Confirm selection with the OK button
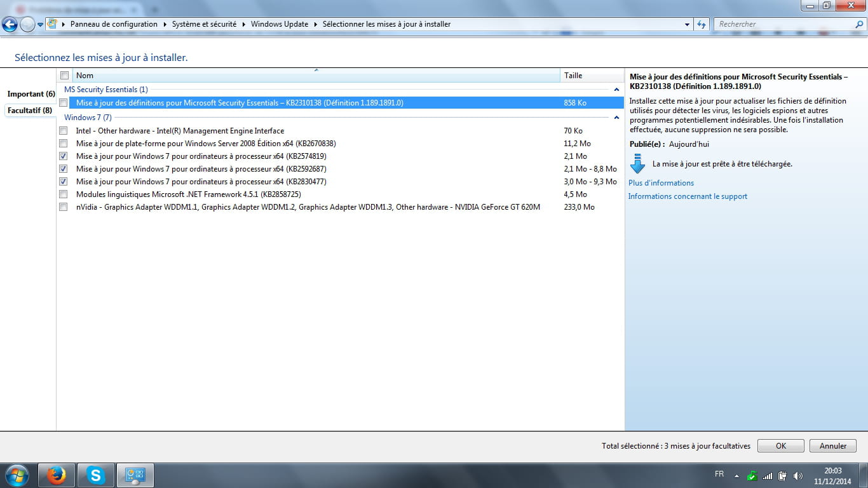The width and height of the screenshot is (868, 488). pos(781,446)
